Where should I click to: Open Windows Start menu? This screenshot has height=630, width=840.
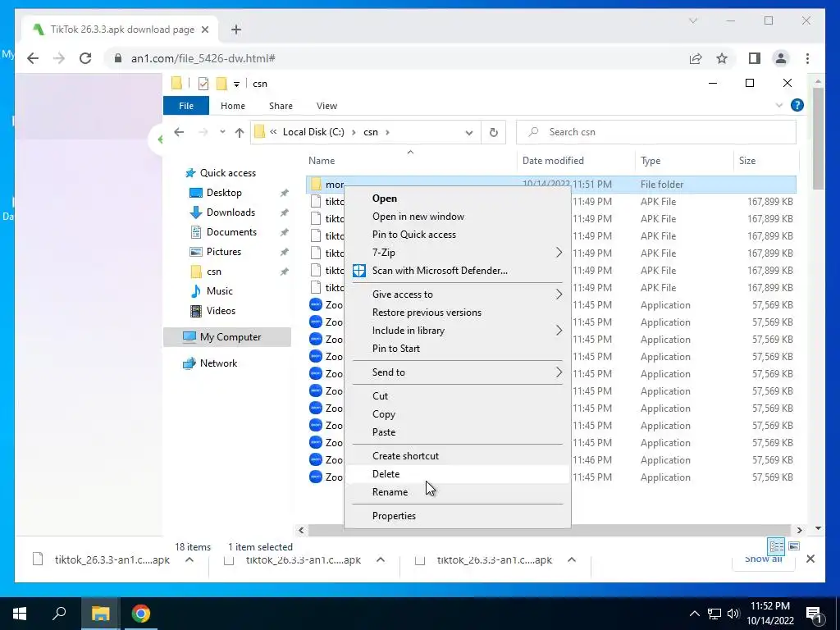pos(20,614)
